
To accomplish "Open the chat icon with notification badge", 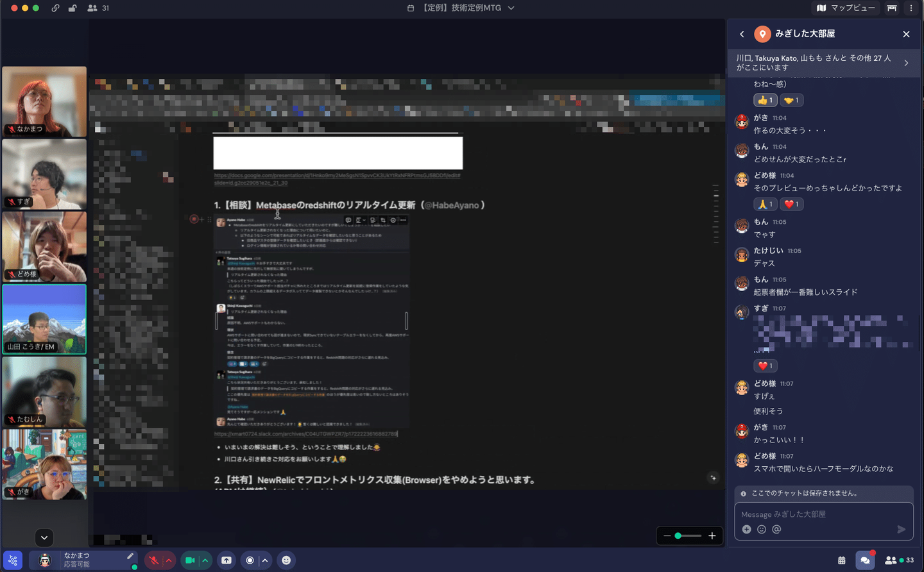I will (865, 560).
